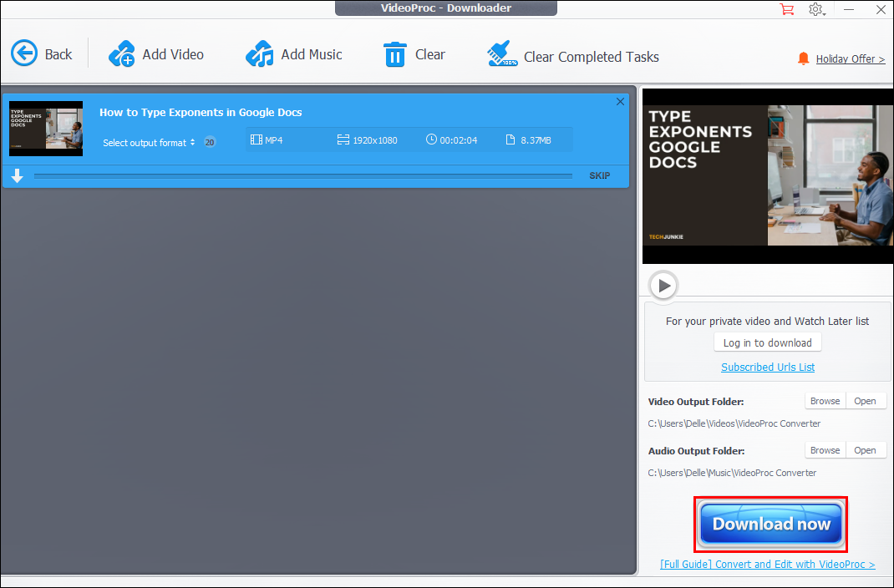Browse for Audio Output Folder
This screenshot has height=588, width=894.
(x=825, y=450)
